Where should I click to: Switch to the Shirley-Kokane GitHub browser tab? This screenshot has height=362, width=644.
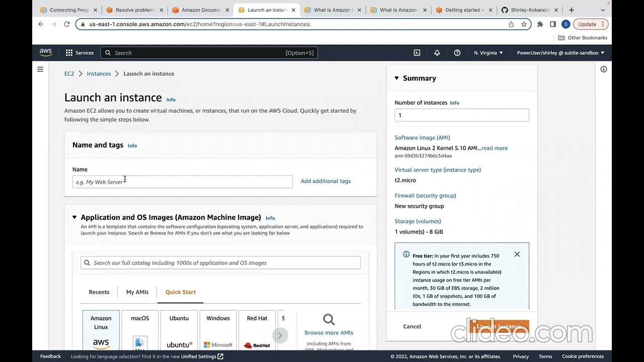pos(530,10)
